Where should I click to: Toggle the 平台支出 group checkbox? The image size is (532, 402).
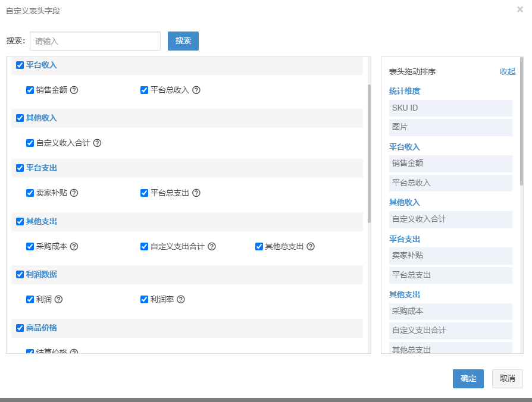click(20, 168)
